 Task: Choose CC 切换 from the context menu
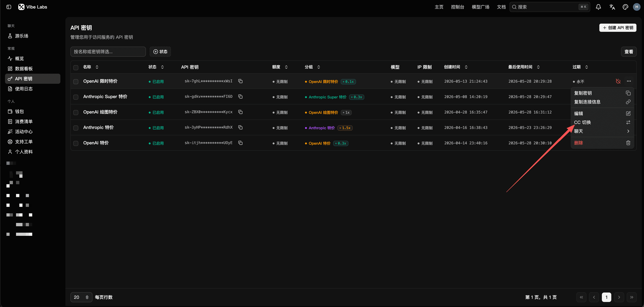click(x=602, y=122)
